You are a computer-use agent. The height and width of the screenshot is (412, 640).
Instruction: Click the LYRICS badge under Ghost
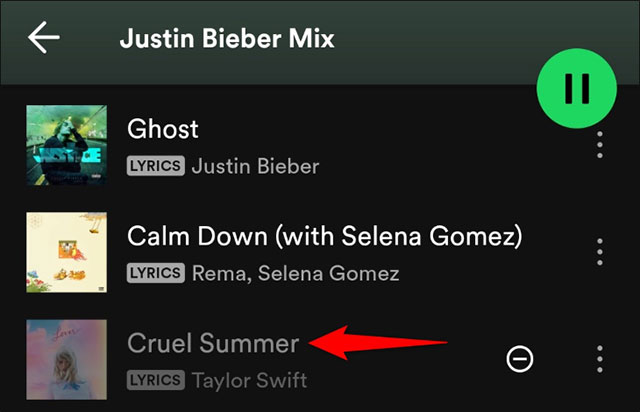[155, 165]
